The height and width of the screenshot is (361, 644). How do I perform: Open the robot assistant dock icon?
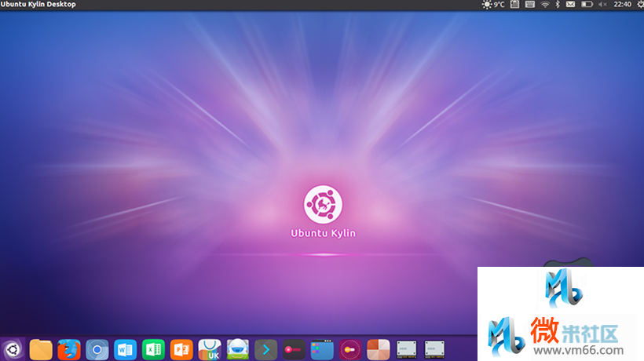point(238,349)
